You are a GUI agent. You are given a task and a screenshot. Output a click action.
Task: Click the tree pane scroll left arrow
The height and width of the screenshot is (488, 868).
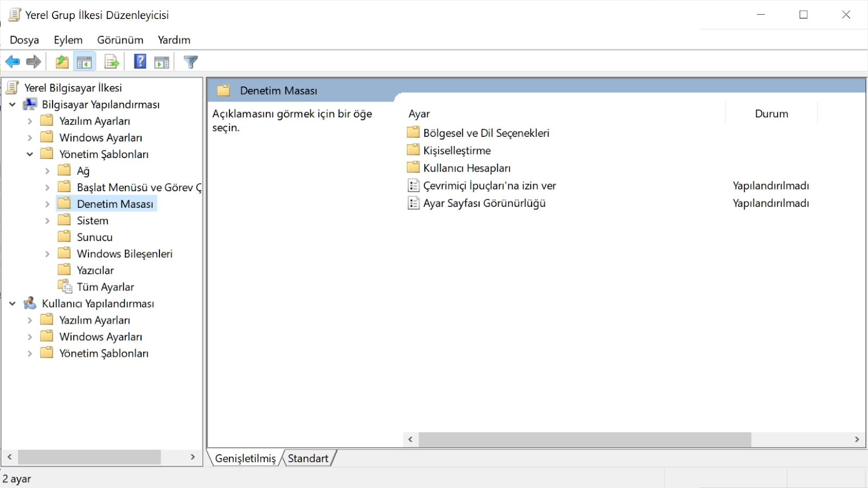point(10,457)
